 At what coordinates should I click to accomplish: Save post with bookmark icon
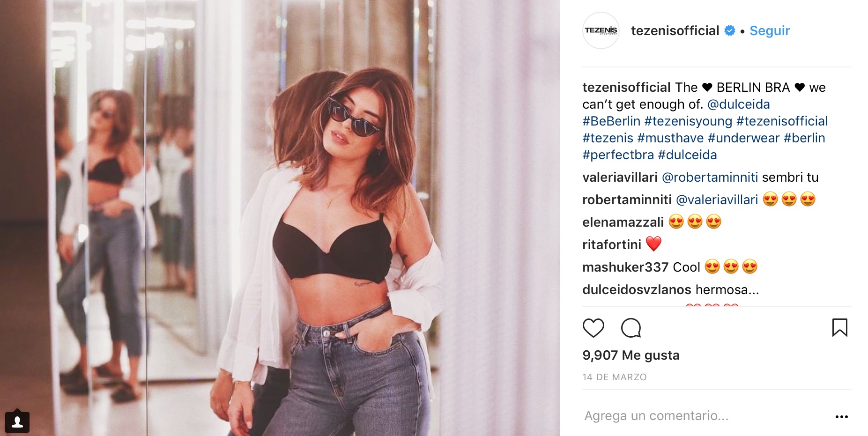coord(839,327)
